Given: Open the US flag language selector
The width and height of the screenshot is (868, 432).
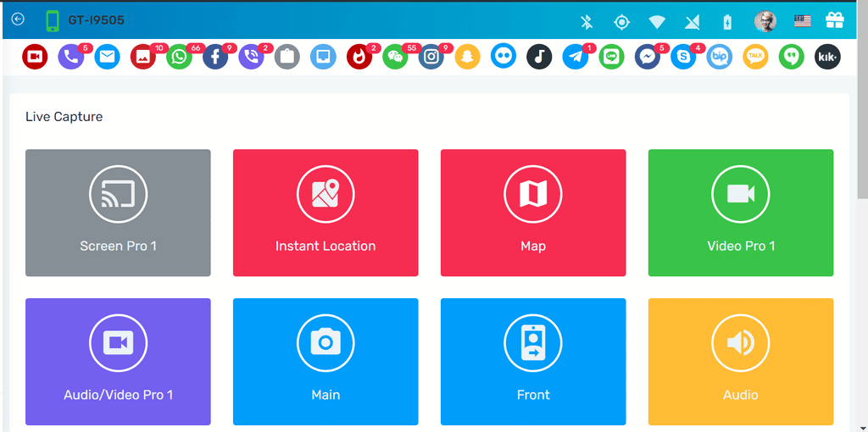Looking at the screenshot, I should [x=802, y=21].
